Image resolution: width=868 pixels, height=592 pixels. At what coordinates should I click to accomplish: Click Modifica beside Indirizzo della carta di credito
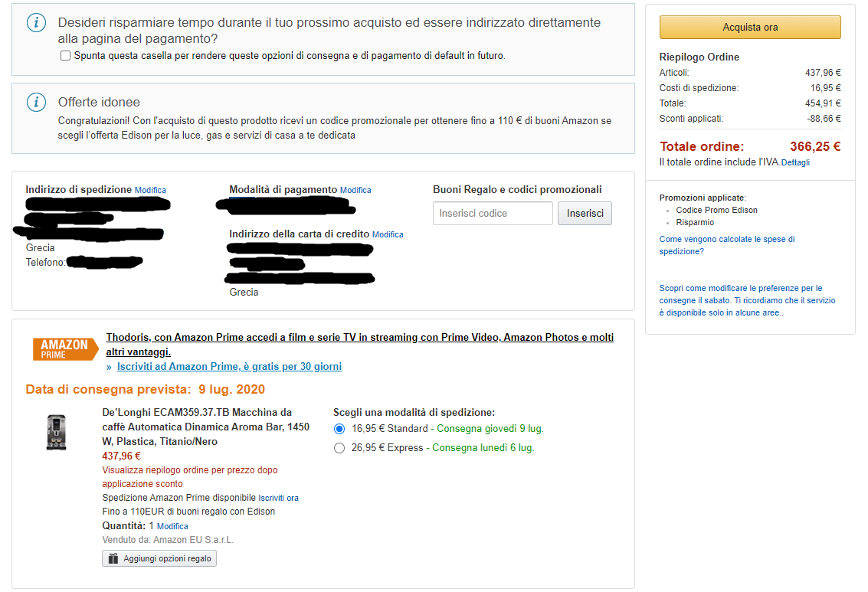click(388, 234)
